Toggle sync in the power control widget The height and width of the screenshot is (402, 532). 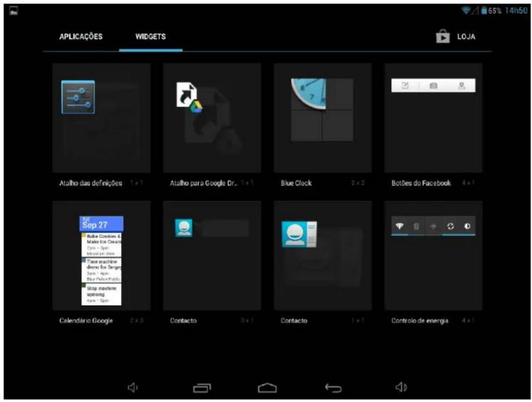[x=450, y=226]
